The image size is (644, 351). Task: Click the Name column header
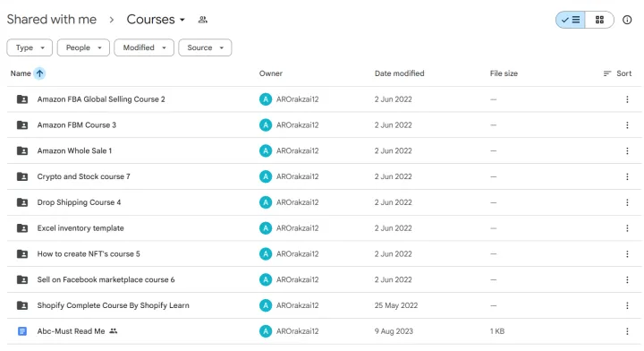point(21,73)
